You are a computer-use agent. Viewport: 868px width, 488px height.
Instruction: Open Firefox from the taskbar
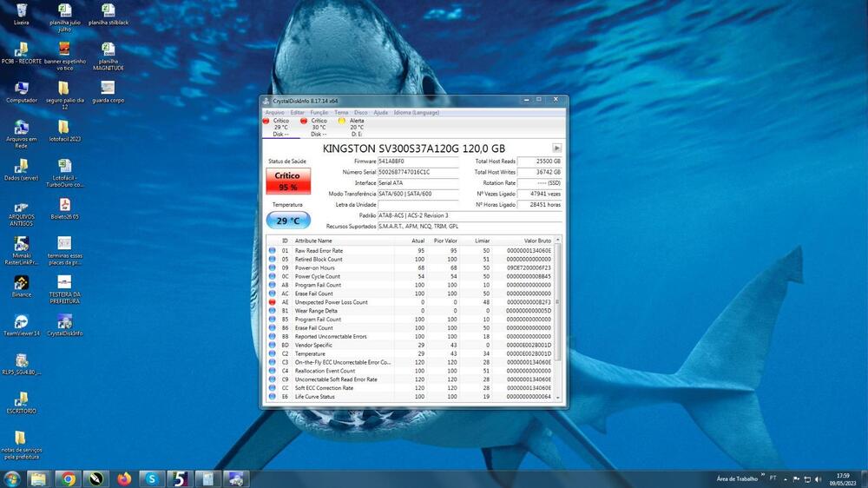click(124, 478)
